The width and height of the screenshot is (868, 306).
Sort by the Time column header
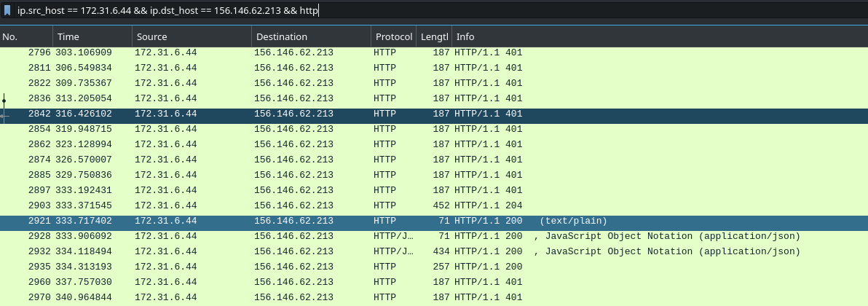point(92,36)
